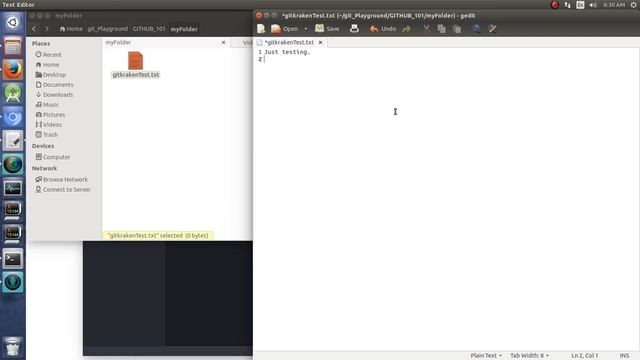Image resolution: width=640 pixels, height=360 pixels.
Task: Click Connect to Server in sidebar
Action: (x=63, y=189)
